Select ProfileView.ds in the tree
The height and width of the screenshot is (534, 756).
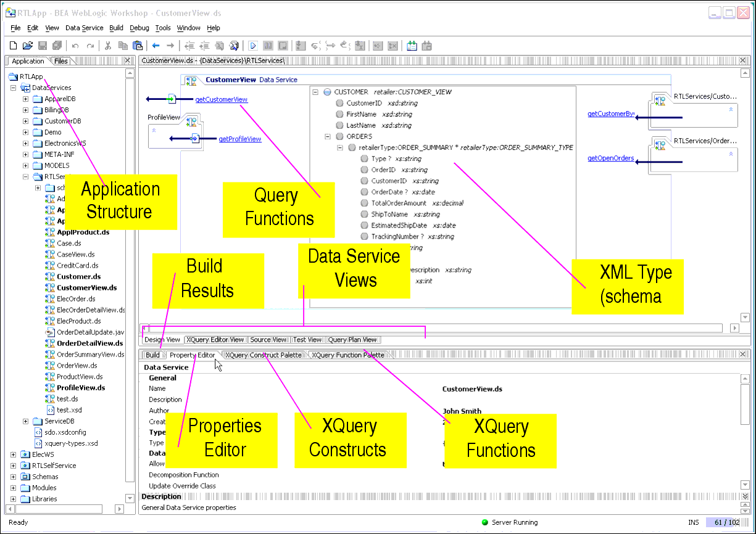coord(81,388)
